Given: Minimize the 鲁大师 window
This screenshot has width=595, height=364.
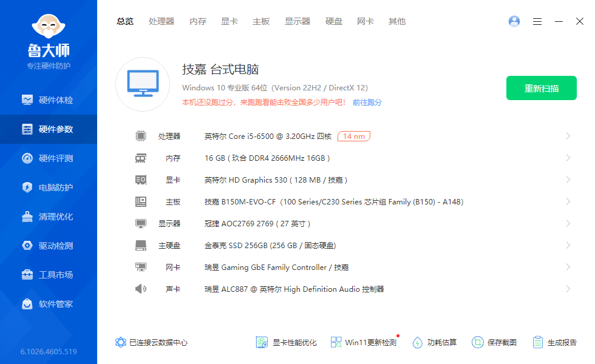Looking at the screenshot, I should tap(559, 22).
